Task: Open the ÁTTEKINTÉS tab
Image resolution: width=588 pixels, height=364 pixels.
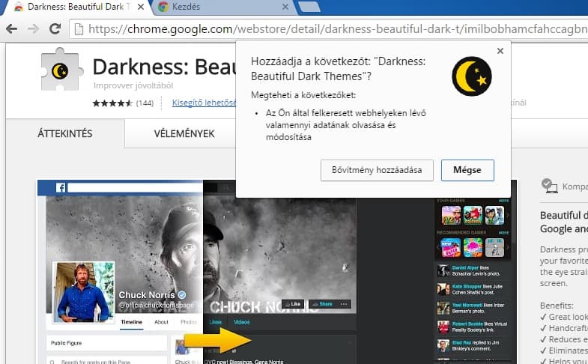Action: click(65, 133)
